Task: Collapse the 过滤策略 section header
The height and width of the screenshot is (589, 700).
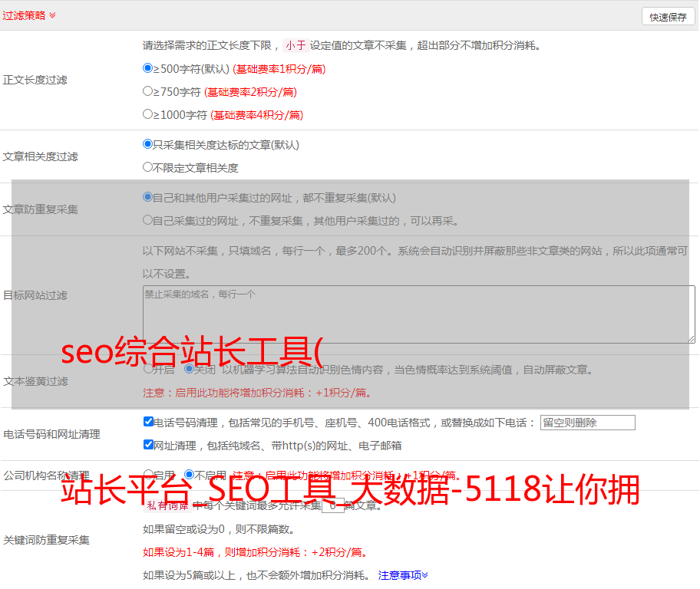Action: 29,15
